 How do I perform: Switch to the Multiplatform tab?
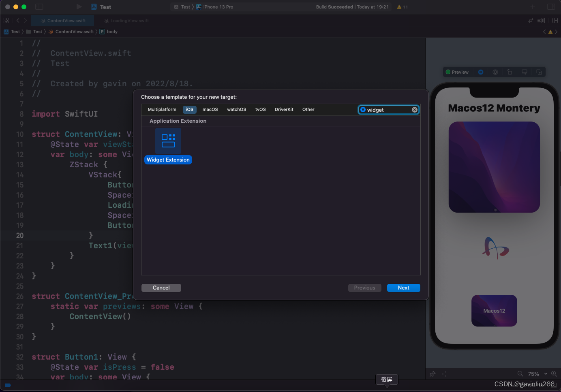pos(162,109)
